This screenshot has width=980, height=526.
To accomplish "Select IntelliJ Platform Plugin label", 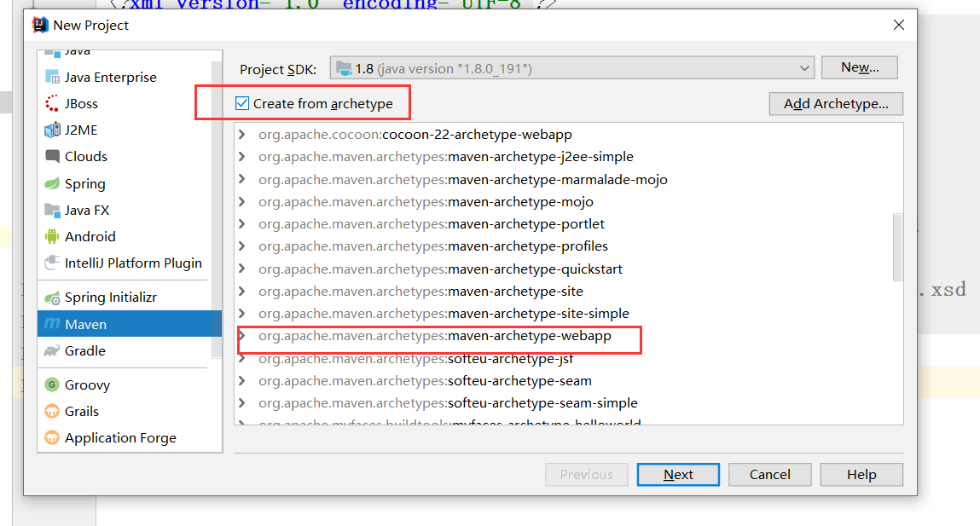I will [133, 263].
